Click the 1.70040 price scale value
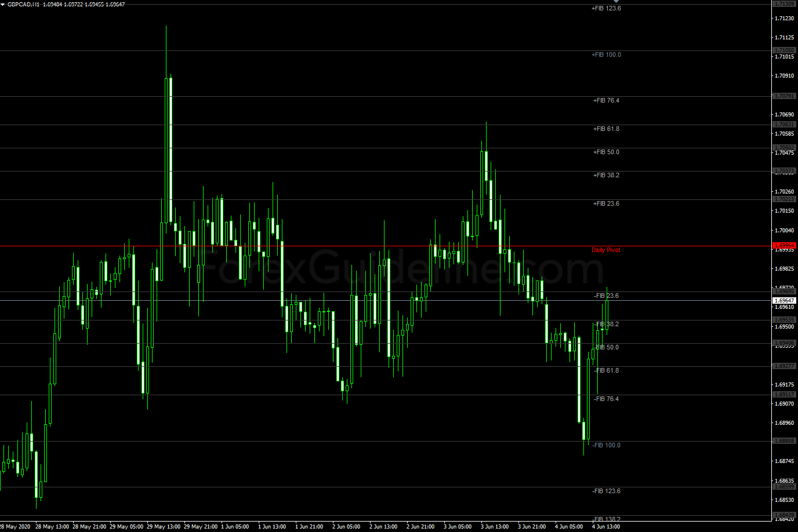798x532 pixels. [x=785, y=231]
